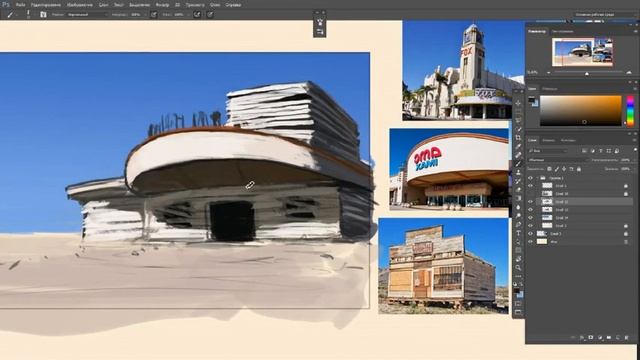Collapse the Группа 1 group arrow
Viewport: 640px width, 360px height.
(x=538, y=178)
